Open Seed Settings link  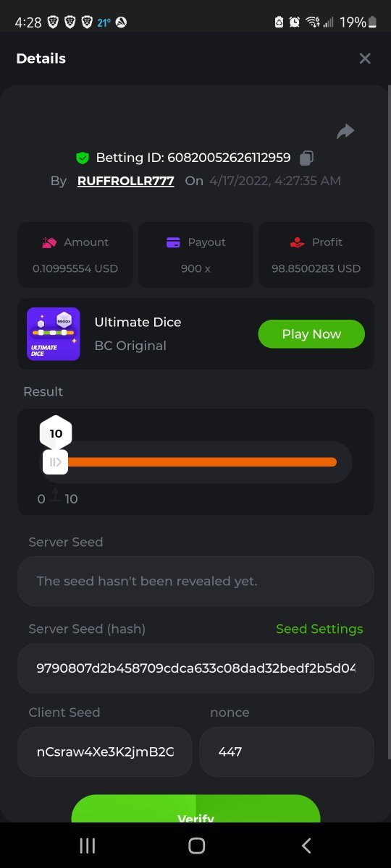pos(319,629)
